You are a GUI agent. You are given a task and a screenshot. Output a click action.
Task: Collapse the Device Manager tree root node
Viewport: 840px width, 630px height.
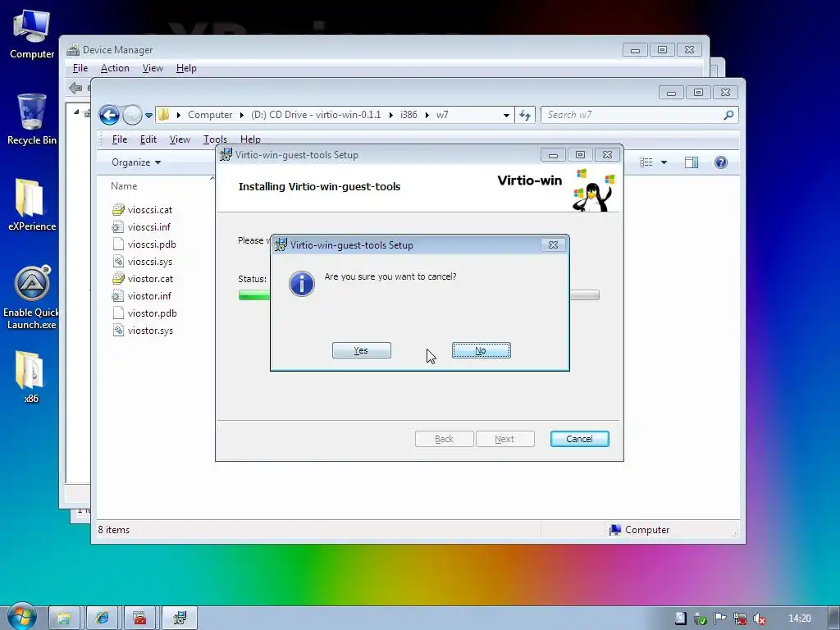coord(76,112)
